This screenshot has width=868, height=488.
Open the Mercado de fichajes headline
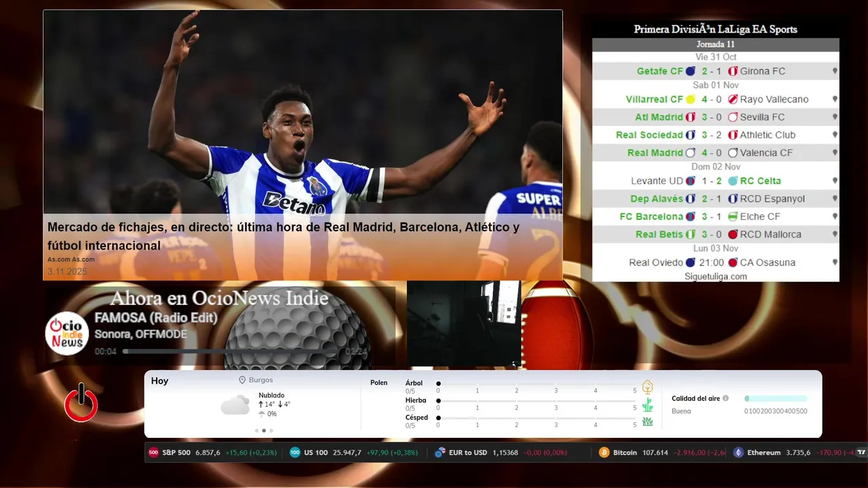tap(283, 237)
